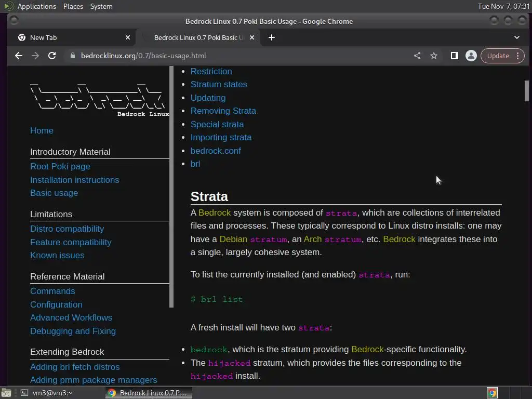The height and width of the screenshot is (399, 532).
Task: Click the Strata heading
Action: [209, 197]
